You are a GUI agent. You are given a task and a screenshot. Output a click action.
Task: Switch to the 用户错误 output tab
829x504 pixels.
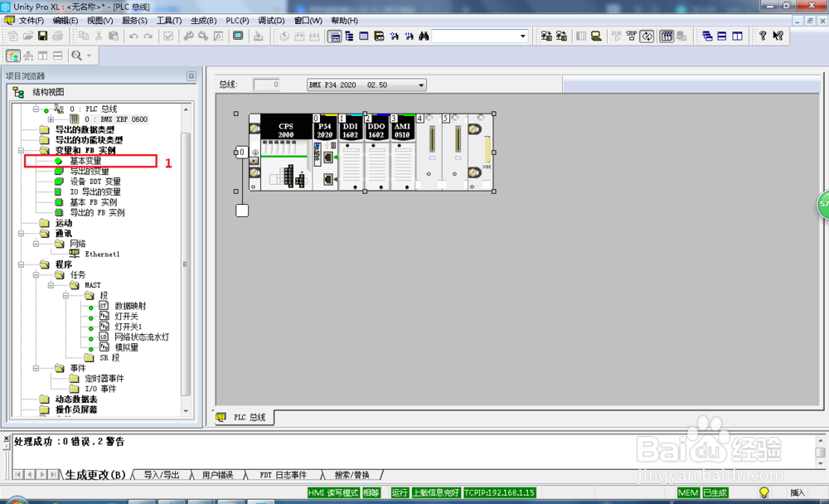218,475
